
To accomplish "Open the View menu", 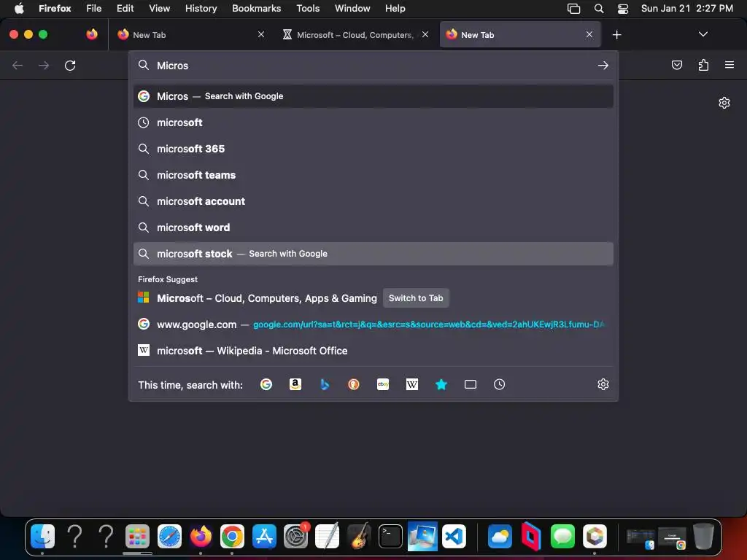I will click(x=159, y=8).
